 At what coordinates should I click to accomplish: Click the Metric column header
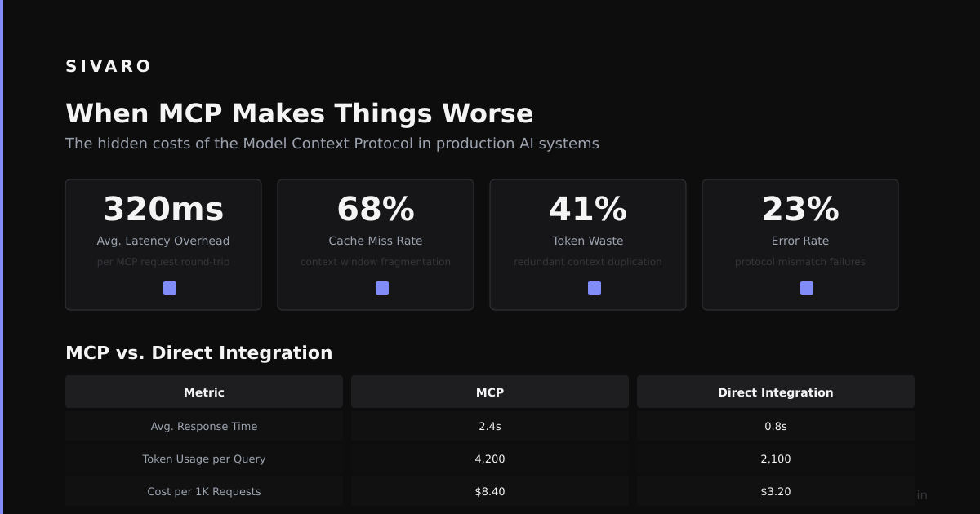pos(204,392)
